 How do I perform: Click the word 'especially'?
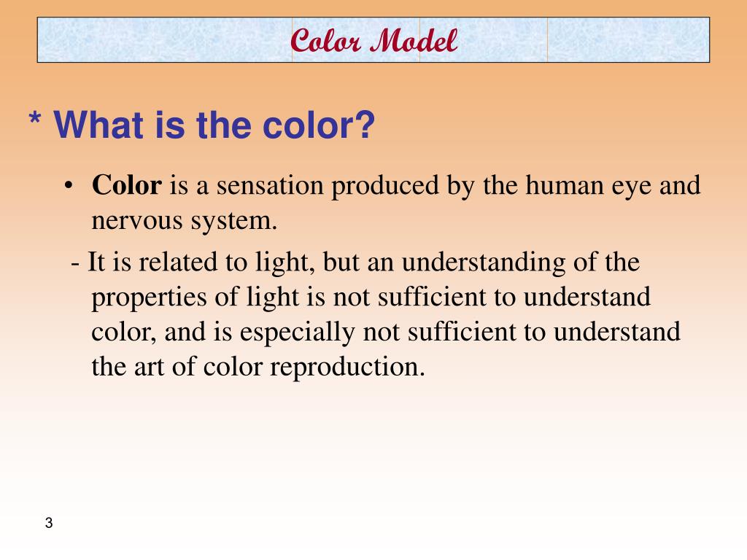298,332
